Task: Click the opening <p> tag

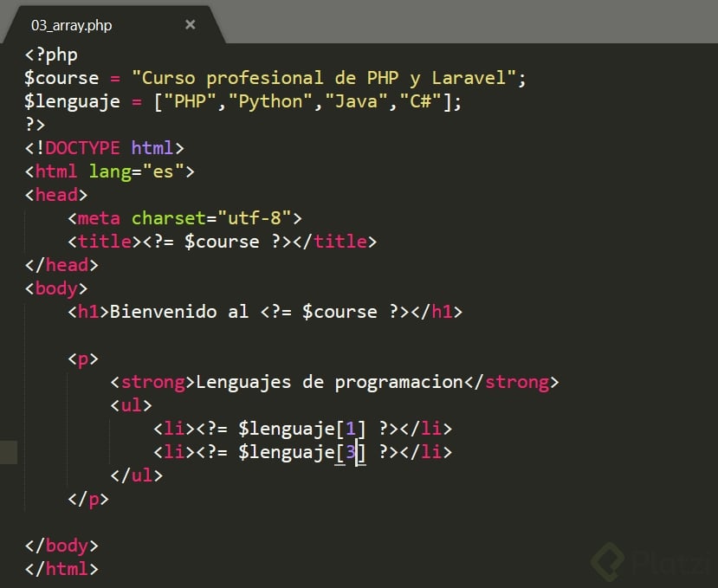Action: coord(83,359)
